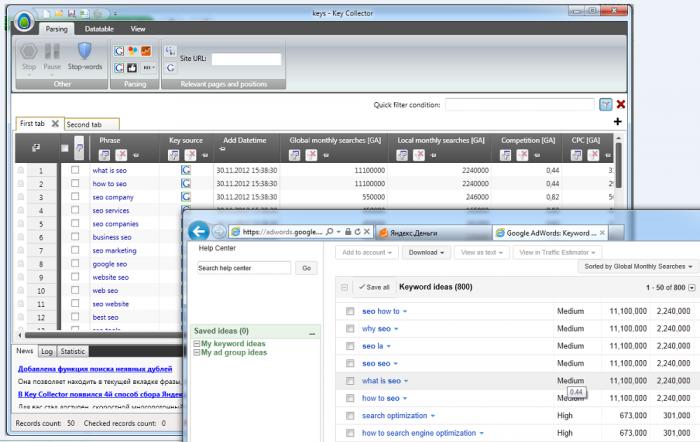Click the browser back arrow button
Screen dimensions: 700x442
[x=199, y=232]
